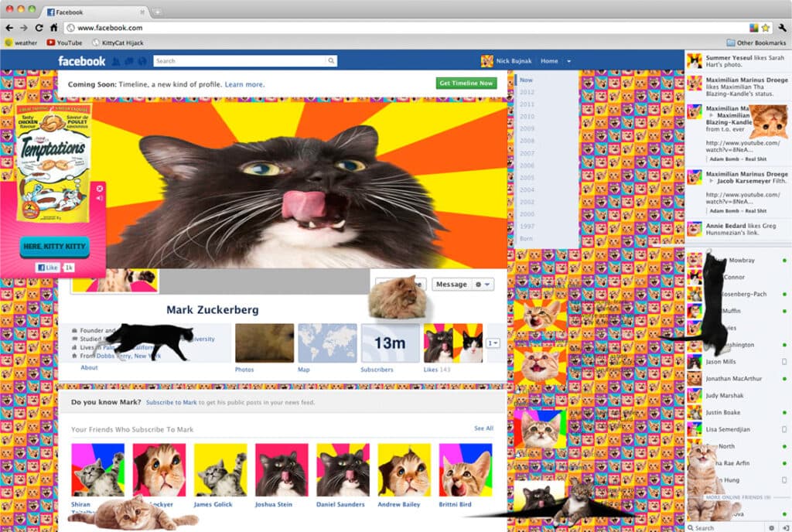
Task: Open the 13m Subscribers tile
Action: point(390,343)
